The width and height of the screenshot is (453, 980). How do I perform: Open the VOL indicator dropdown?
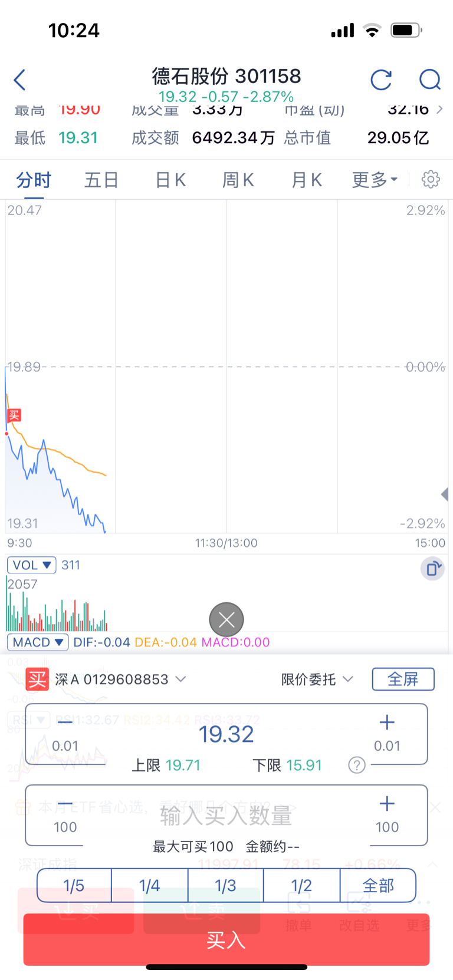click(32, 565)
